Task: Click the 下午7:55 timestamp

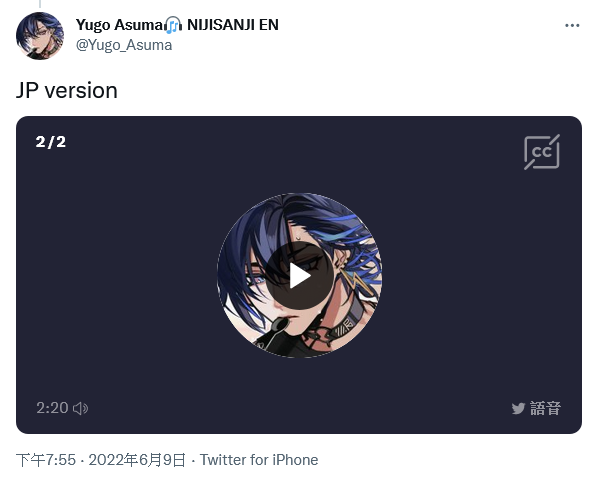Action: pos(46,460)
